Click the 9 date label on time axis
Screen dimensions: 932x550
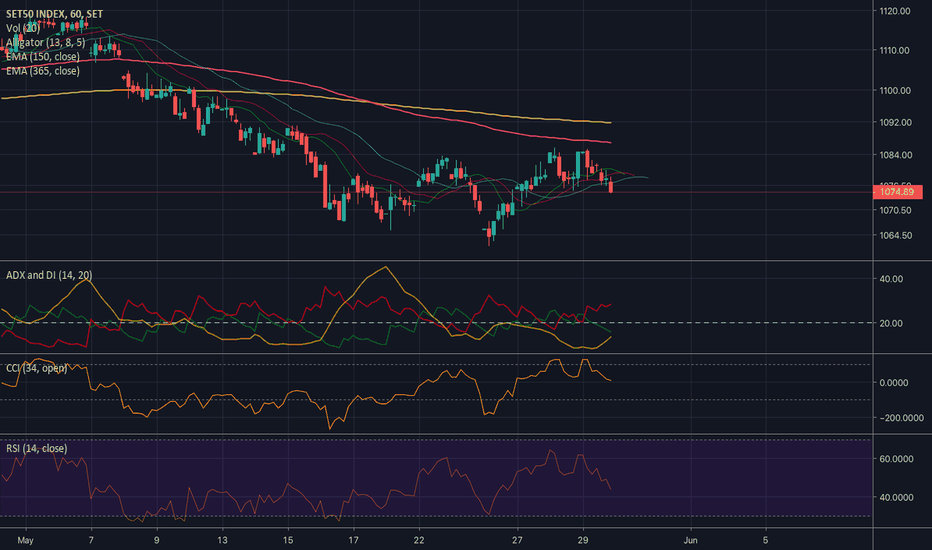(x=156, y=540)
